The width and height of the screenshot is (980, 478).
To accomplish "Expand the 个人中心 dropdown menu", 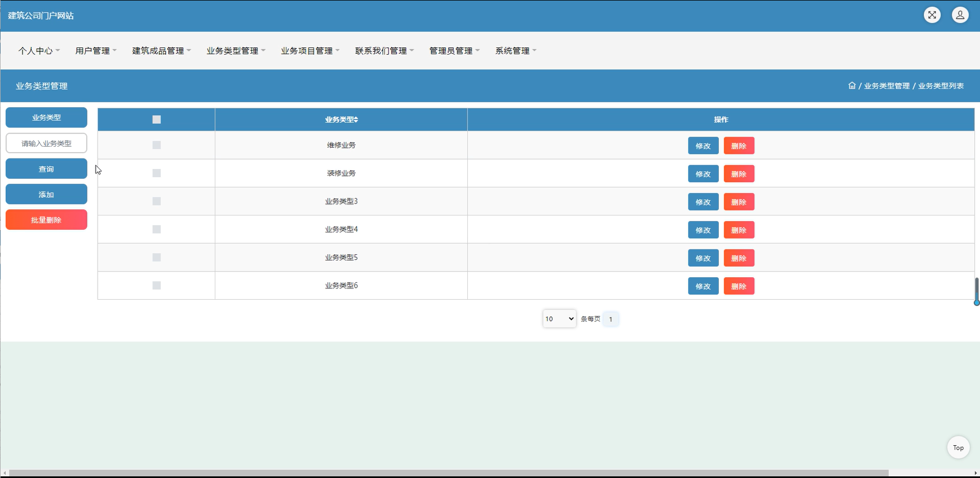I will pos(39,50).
